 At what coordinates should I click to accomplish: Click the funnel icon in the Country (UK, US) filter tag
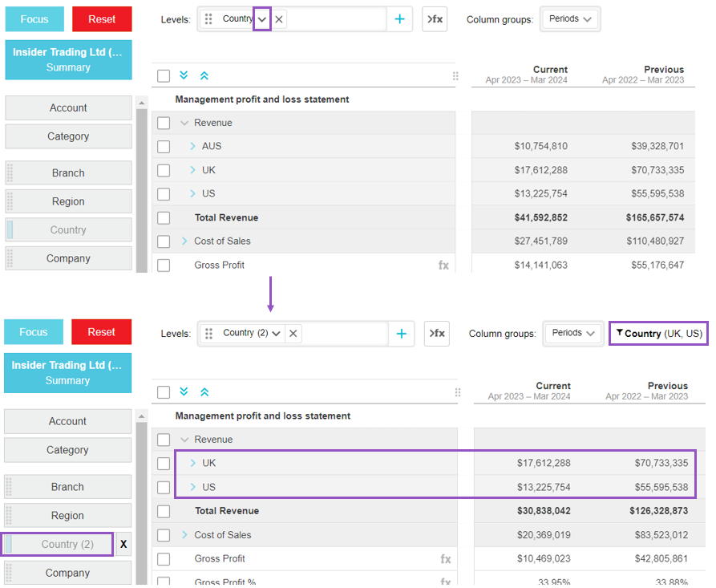tap(620, 333)
